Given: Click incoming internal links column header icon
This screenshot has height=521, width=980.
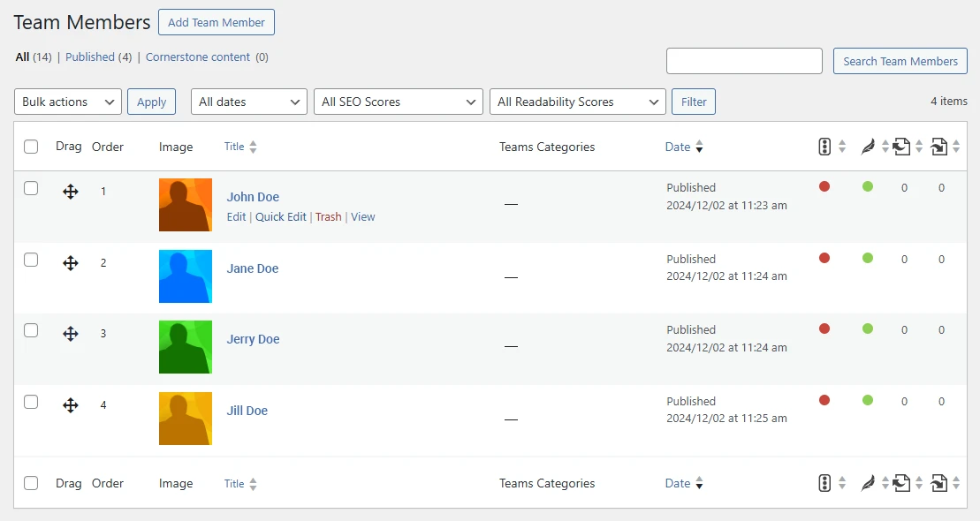Looking at the screenshot, I should click(939, 147).
